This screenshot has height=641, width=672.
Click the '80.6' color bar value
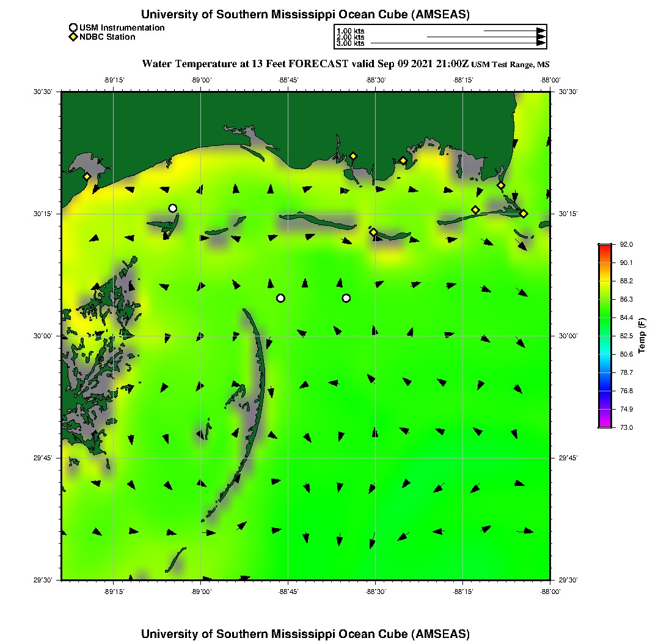tap(626, 354)
